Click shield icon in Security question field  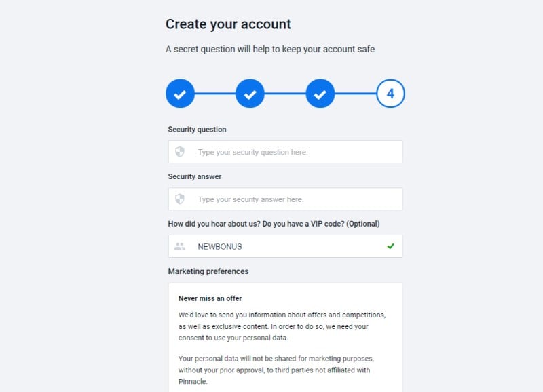click(x=180, y=152)
